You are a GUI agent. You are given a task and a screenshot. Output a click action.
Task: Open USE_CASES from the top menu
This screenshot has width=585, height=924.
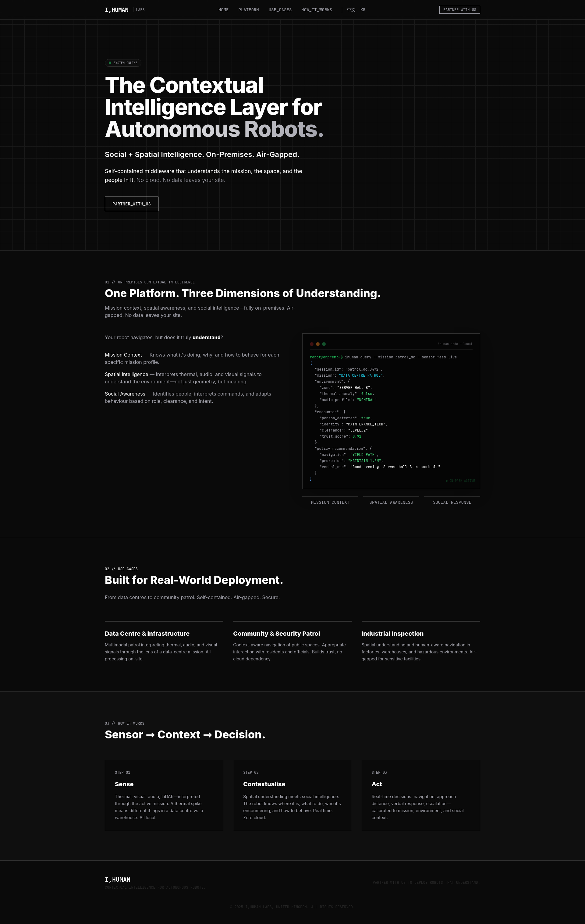pyautogui.click(x=280, y=10)
